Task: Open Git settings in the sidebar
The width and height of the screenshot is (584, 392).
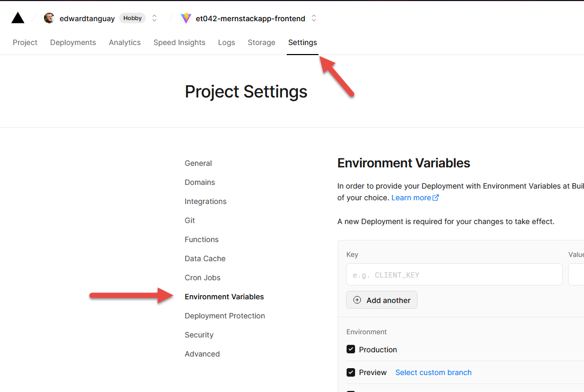Action: point(190,220)
